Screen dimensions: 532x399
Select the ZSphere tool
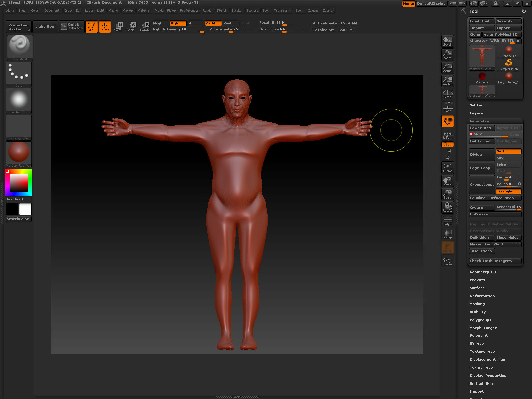pos(482,78)
